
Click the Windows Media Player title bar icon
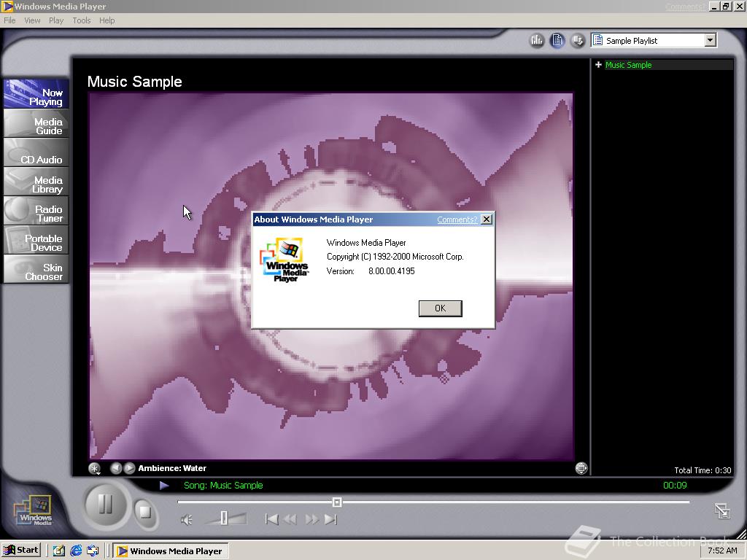point(7,6)
